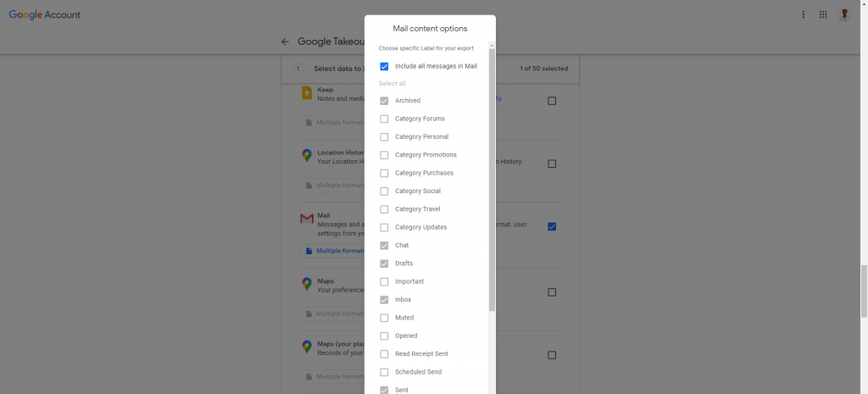
Task: Open Keep's Multiple formats button
Action: coord(332,122)
